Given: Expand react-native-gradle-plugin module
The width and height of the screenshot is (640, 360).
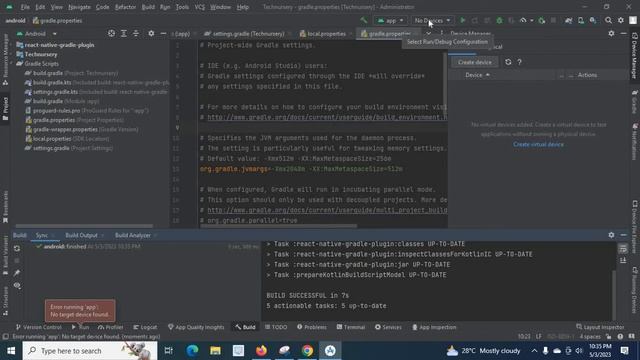Looking at the screenshot, I should pos(12,45).
